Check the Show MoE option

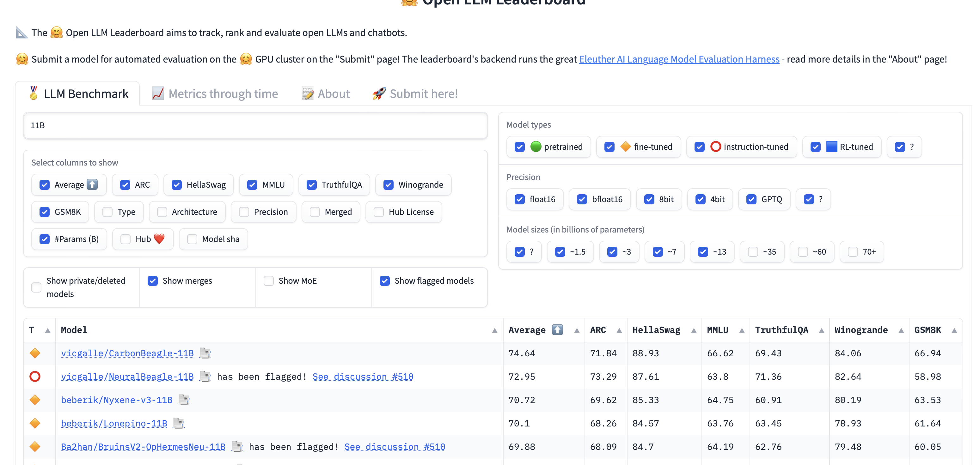click(x=269, y=281)
